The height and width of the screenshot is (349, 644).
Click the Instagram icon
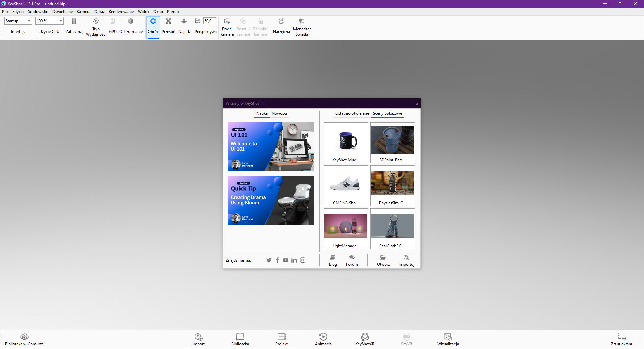coord(303,260)
